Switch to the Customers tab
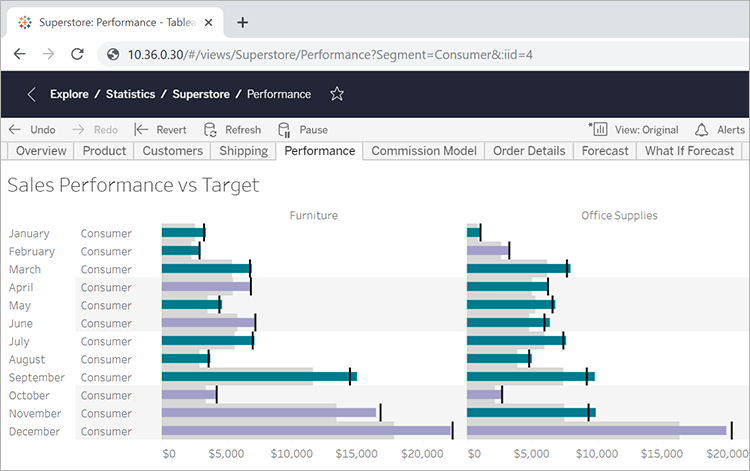750x471 pixels. pyautogui.click(x=173, y=151)
